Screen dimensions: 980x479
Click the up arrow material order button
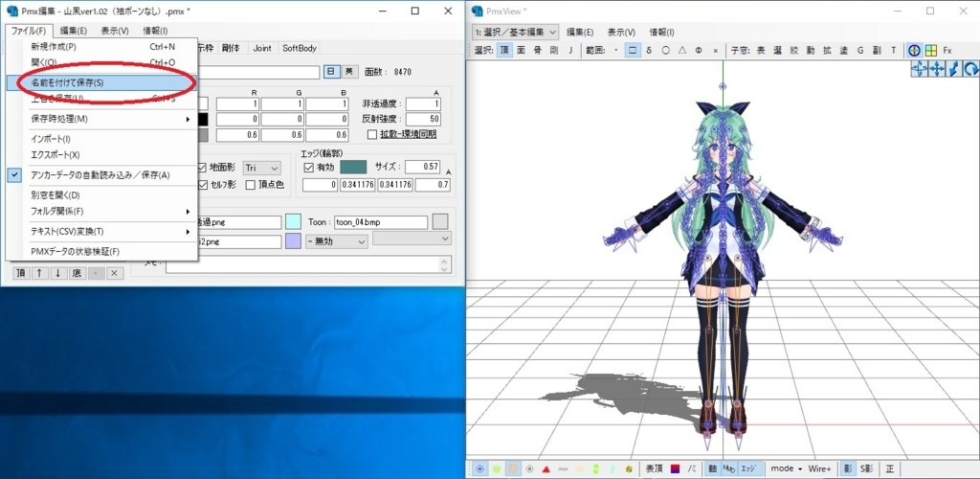coord(38,273)
